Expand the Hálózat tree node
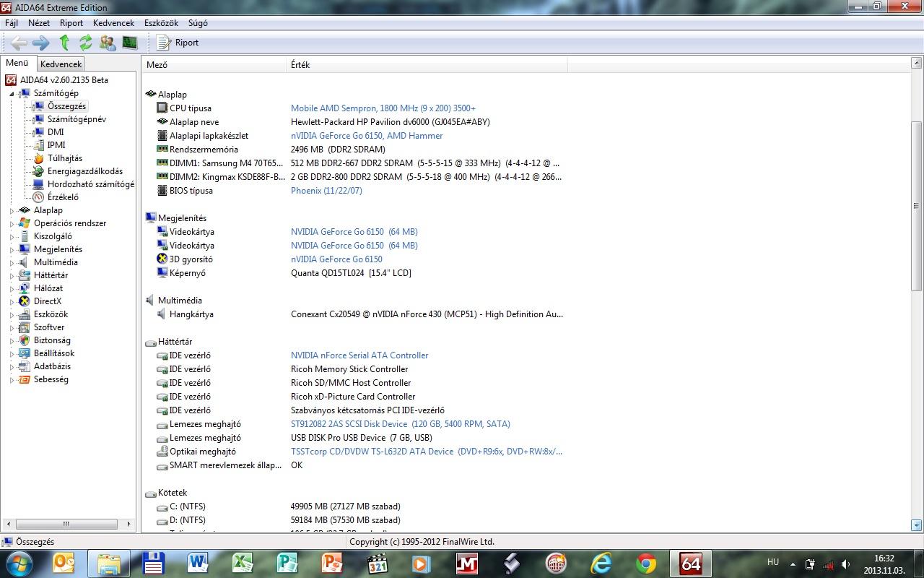 click(12, 288)
